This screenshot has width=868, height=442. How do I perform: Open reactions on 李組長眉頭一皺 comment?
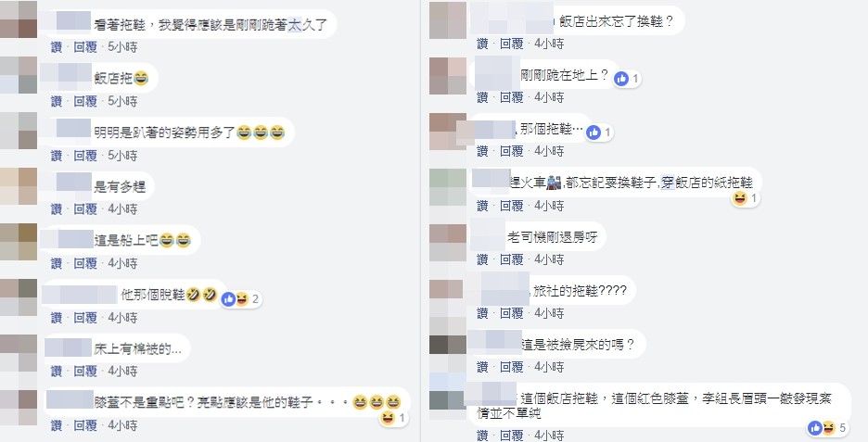point(828,427)
